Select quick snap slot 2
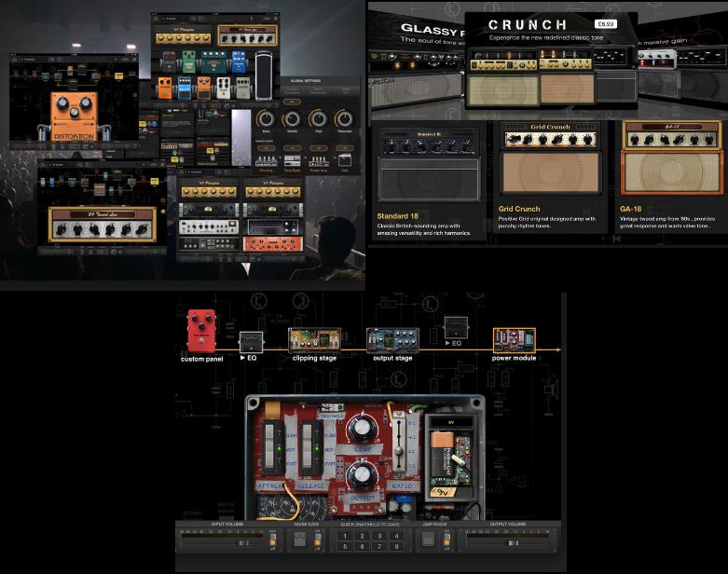 click(x=363, y=536)
